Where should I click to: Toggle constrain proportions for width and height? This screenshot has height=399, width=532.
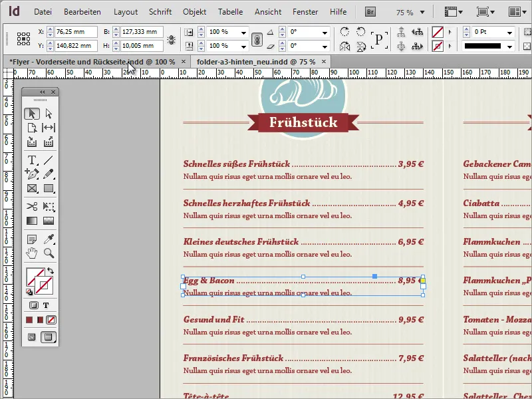click(172, 40)
